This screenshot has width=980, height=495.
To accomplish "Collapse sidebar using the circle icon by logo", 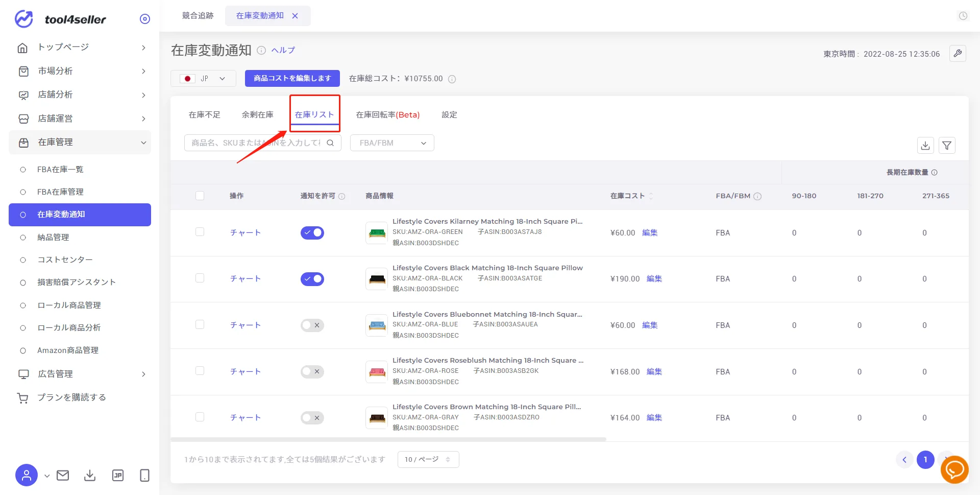I will (145, 19).
